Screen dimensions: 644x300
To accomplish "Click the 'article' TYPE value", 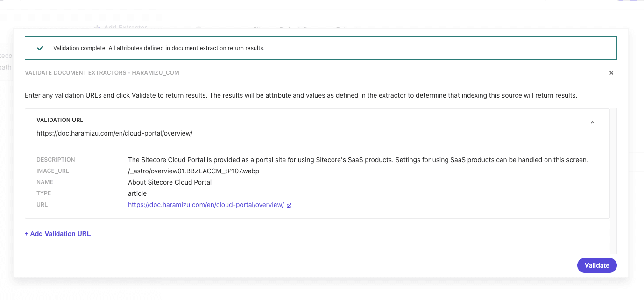I will [x=137, y=193].
